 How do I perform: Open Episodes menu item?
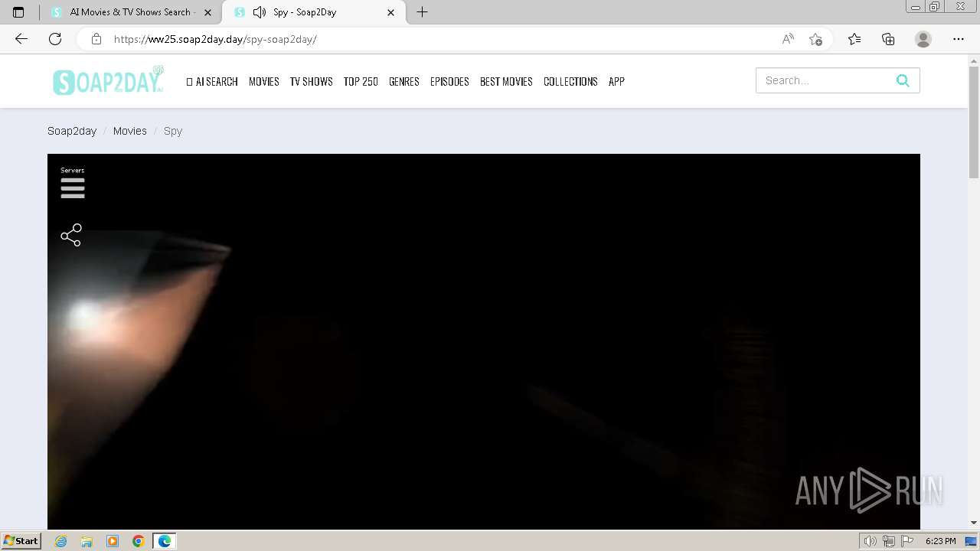coord(449,81)
